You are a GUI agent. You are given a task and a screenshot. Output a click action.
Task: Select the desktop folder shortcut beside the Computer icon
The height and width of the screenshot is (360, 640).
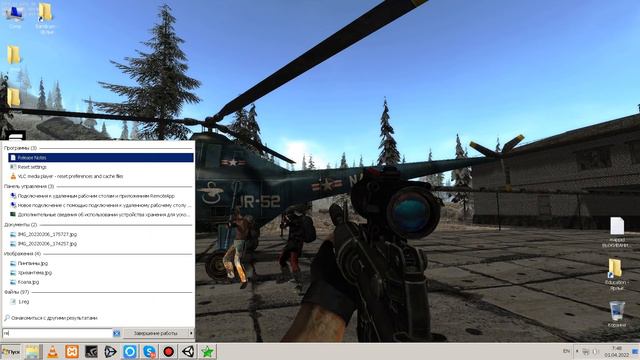(x=45, y=18)
